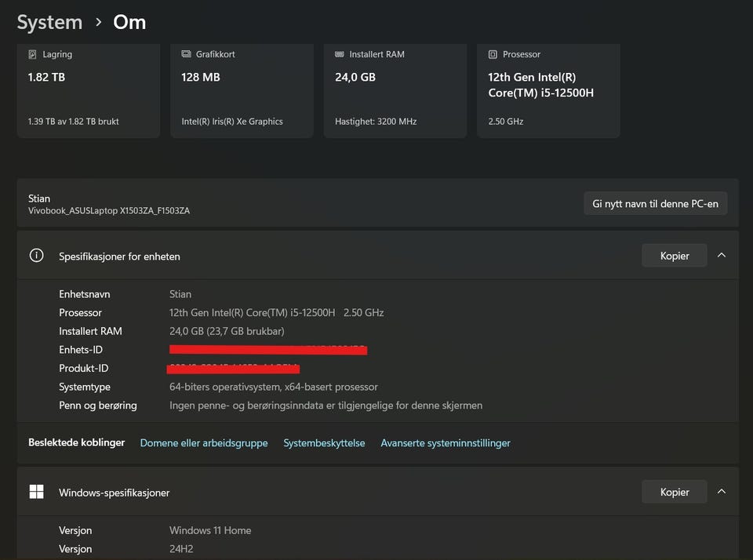753x560 pixels.
Task: Open Domene eller arbeidsgruppe link
Action: tap(204, 443)
